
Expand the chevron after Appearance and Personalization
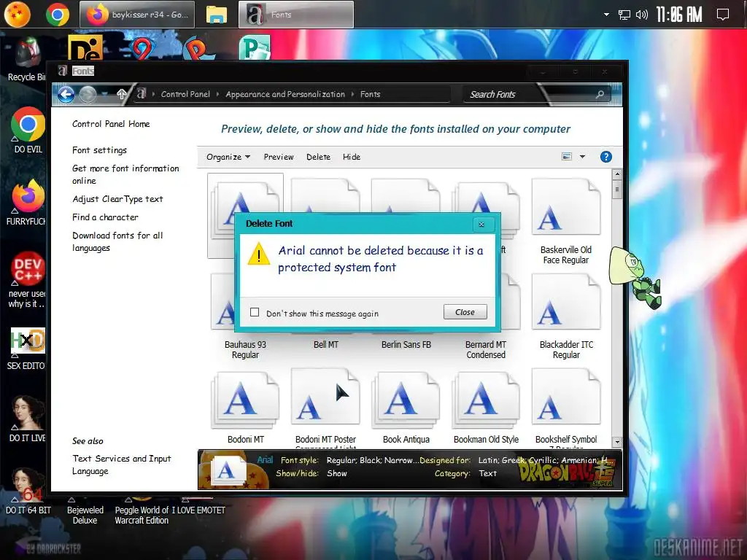(x=352, y=94)
